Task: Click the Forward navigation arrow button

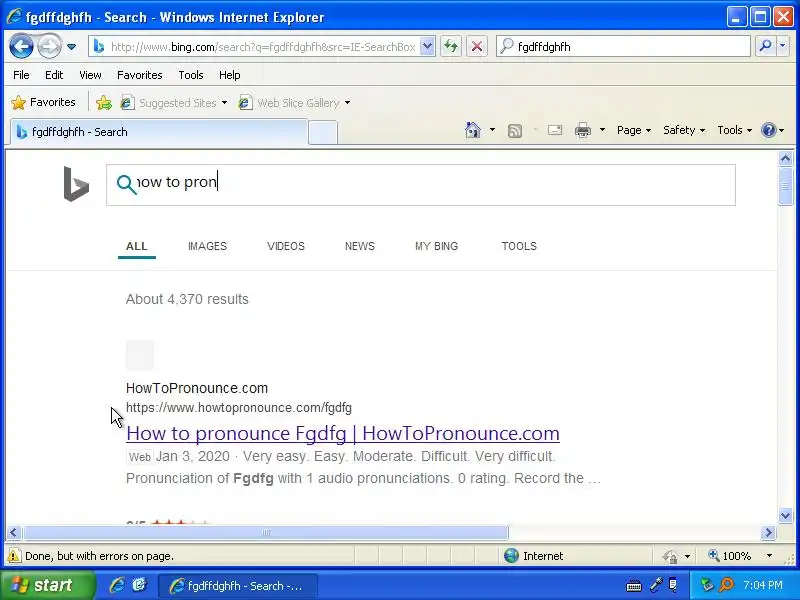Action: pyautogui.click(x=49, y=46)
